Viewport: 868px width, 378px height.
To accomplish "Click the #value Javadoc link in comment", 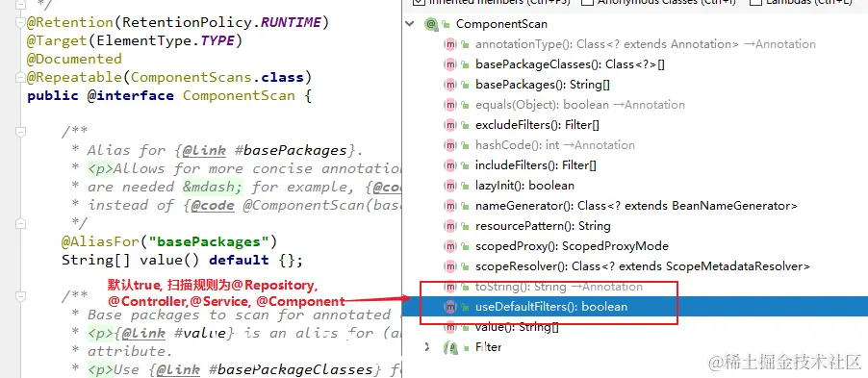I will tap(199, 333).
